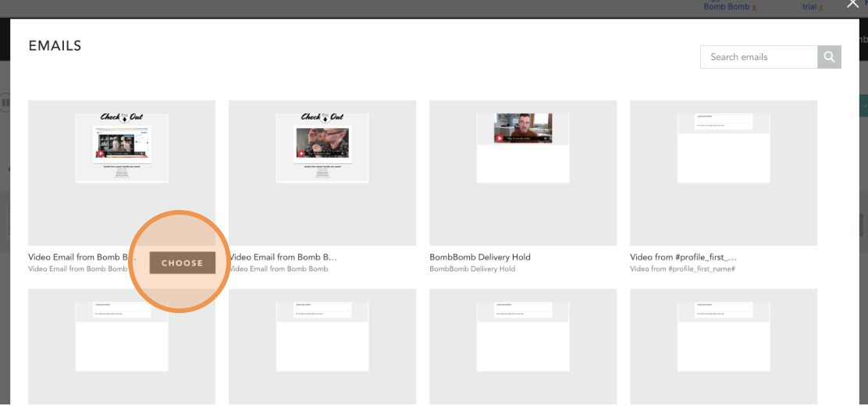This screenshot has height=406, width=868.
Task: Select the Video from #profile_first_ email thumbnail
Action: [x=724, y=173]
